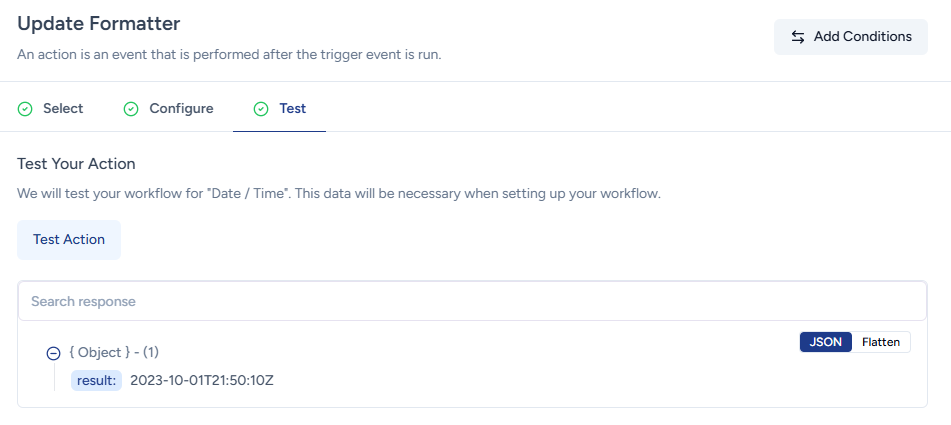
Task: Collapse the Object node with the minus icon
Action: [54, 353]
